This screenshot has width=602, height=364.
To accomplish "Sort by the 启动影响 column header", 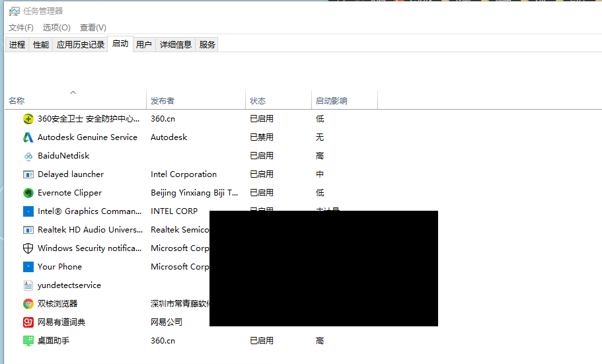I will (x=331, y=101).
